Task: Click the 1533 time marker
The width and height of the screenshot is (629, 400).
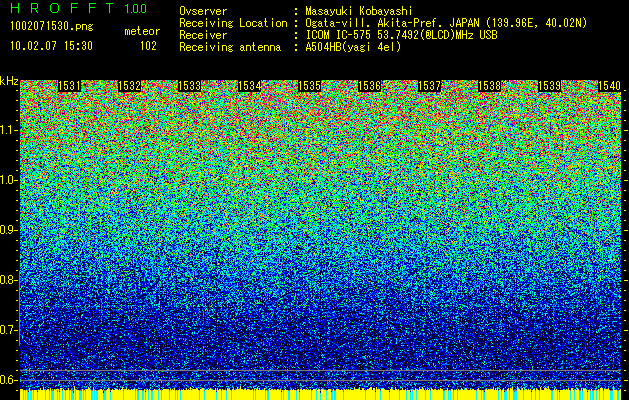Action: pos(189,86)
